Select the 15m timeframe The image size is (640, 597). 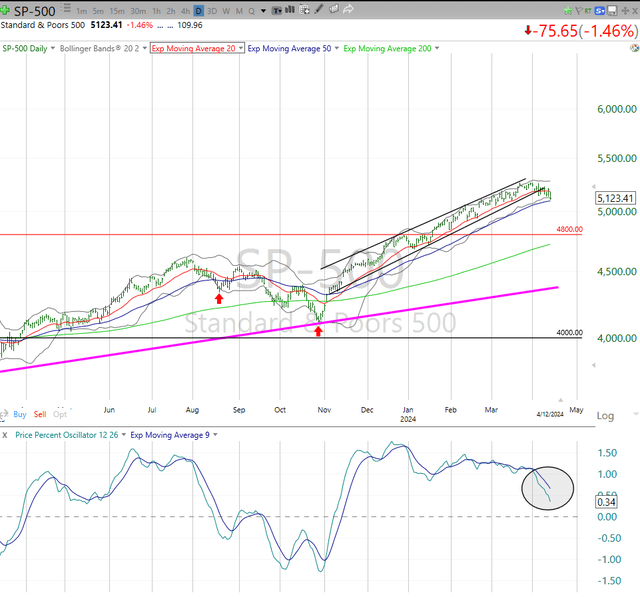pyautogui.click(x=117, y=11)
